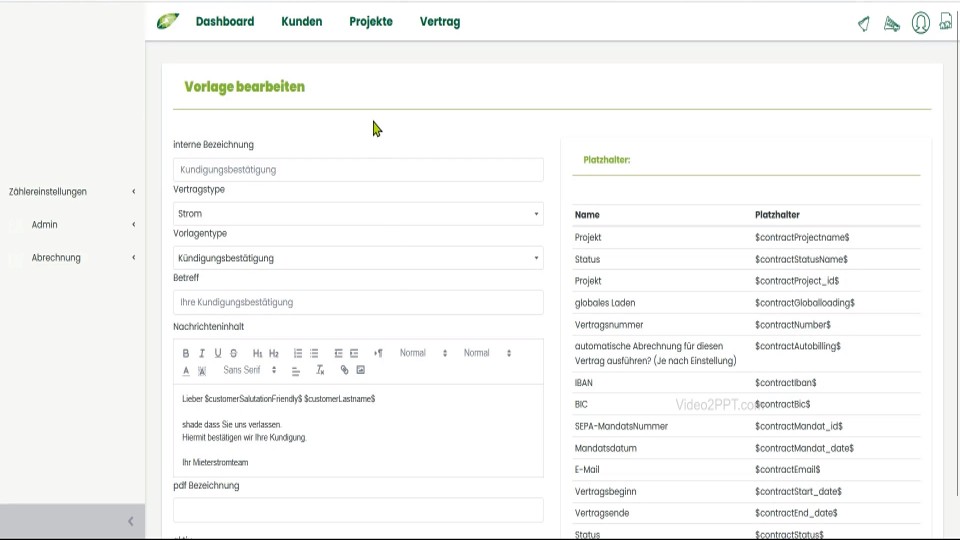Toggle strikethrough formatting in the editor toolbar
The height and width of the screenshot is (540, 960).
pos(234,353)
